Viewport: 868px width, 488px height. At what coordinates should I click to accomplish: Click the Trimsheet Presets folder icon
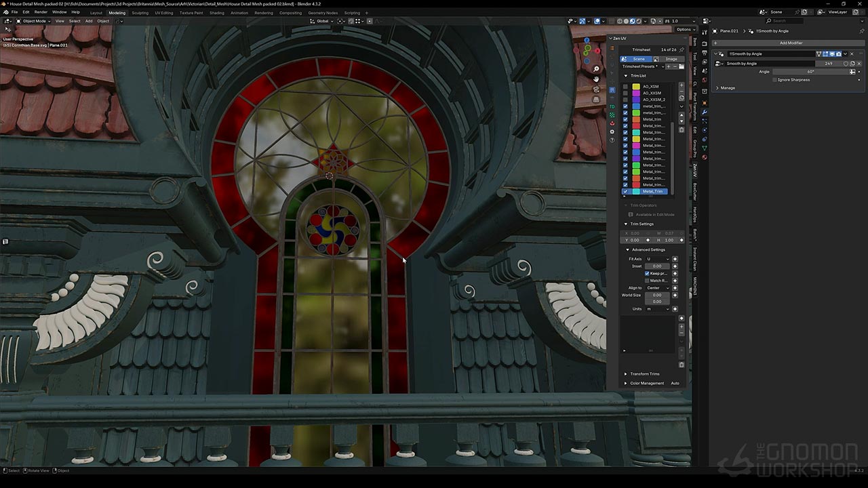pos(681,66)
